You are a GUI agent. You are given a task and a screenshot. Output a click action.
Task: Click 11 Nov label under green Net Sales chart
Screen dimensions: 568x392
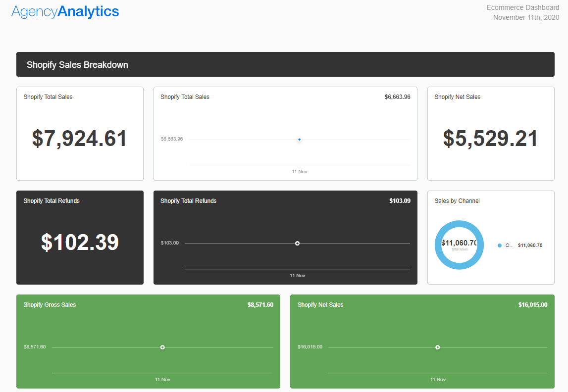pos(438,379)
